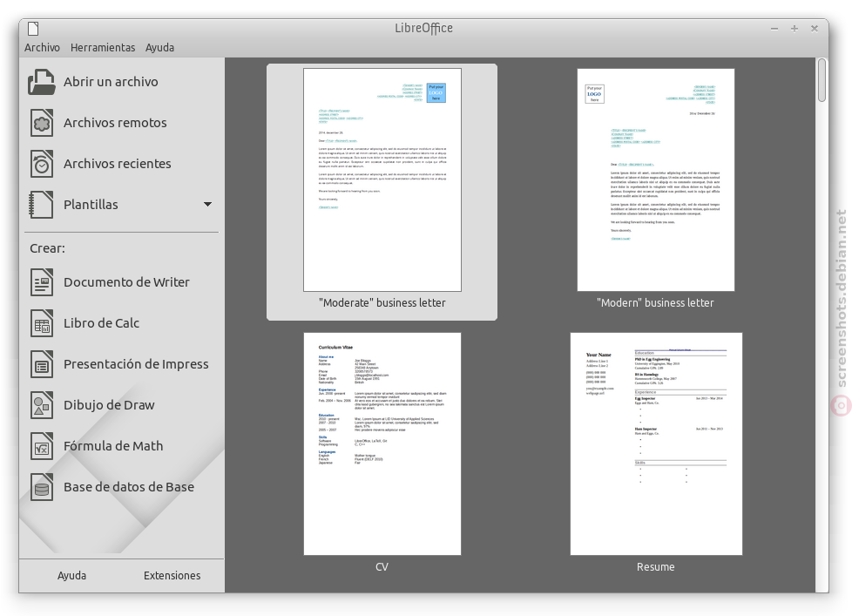This screenshot has width=852, height=616.
Task: Click the Libro de Calc spreadsheet icon
Action: pyautogui.click(x=42, y=323)
